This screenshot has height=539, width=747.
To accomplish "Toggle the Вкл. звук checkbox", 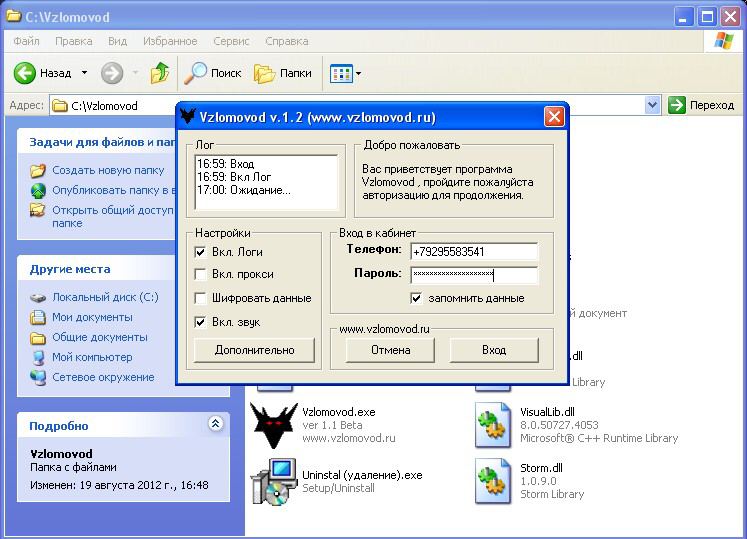I will click(x=201, y=322).
